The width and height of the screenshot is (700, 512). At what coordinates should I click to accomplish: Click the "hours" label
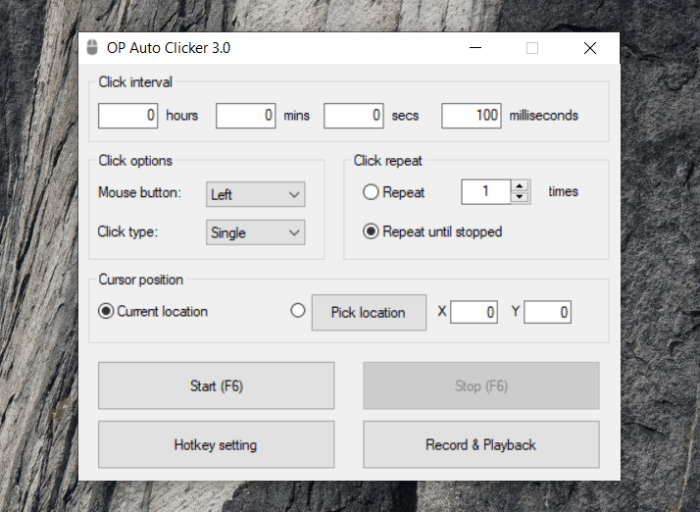[x=182, y=116]
